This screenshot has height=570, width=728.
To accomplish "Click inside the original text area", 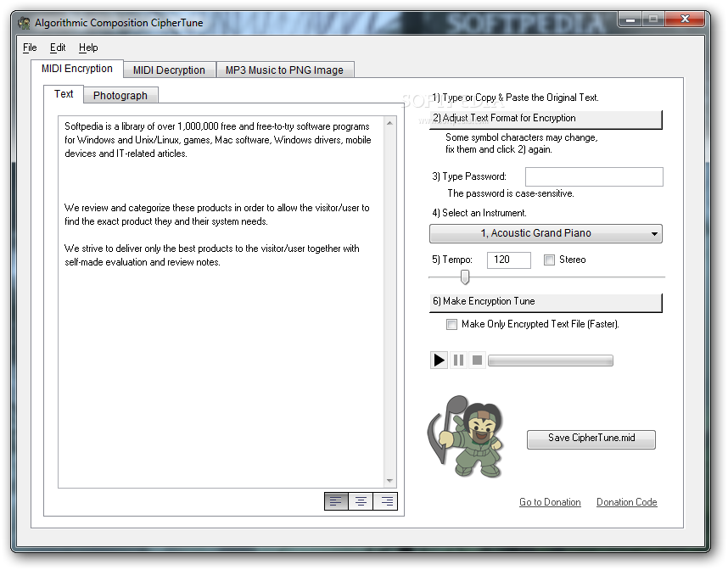I will (221, 302).
